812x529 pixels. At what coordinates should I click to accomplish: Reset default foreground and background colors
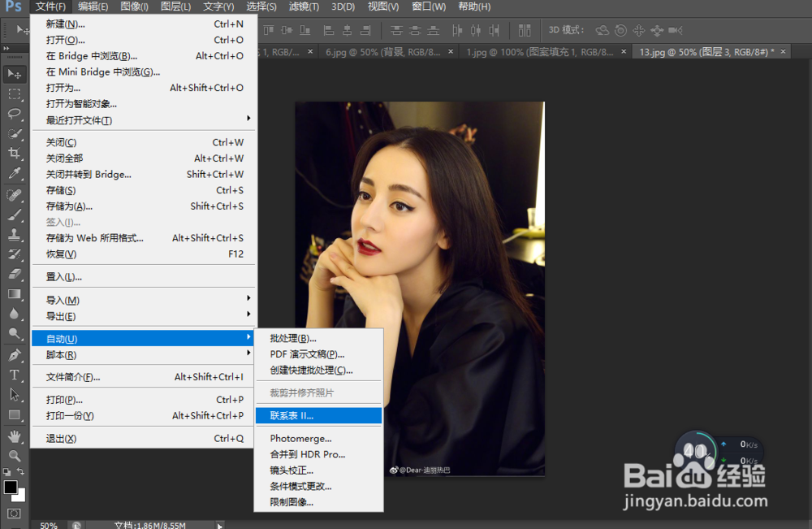tap(6, 471)
